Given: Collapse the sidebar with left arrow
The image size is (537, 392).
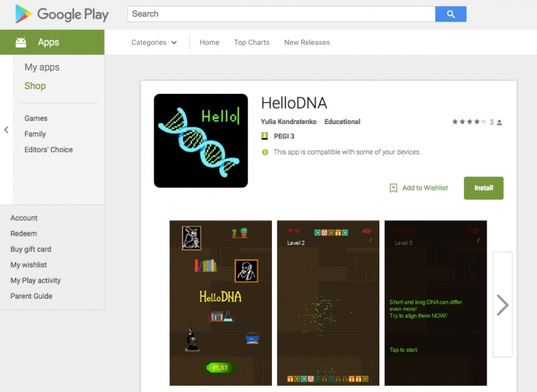Looking at the screenshot, I should click(6, 130).
